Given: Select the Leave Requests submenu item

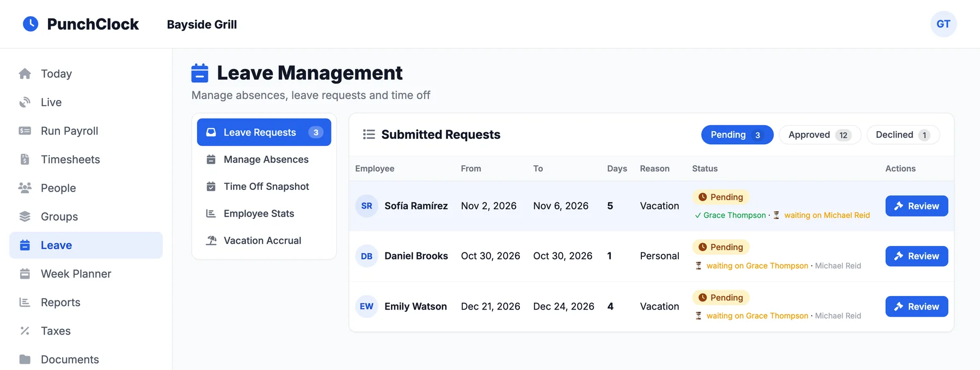Looking at the screenshot, I should [x=264, y=132].
